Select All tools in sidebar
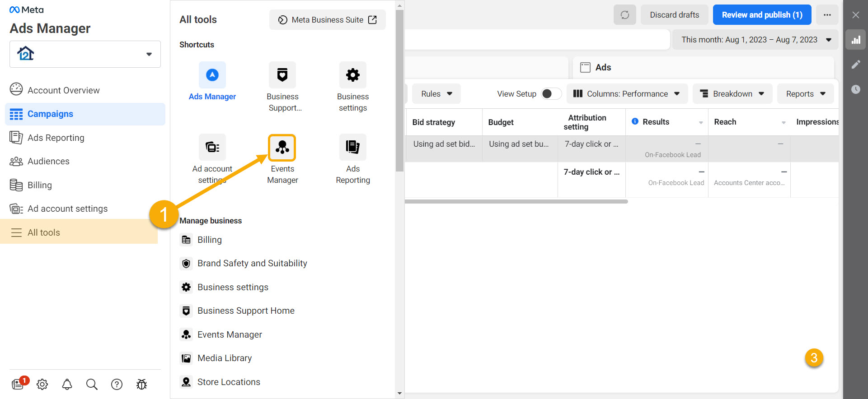This screenshot has width=868, height=399. 79,232
